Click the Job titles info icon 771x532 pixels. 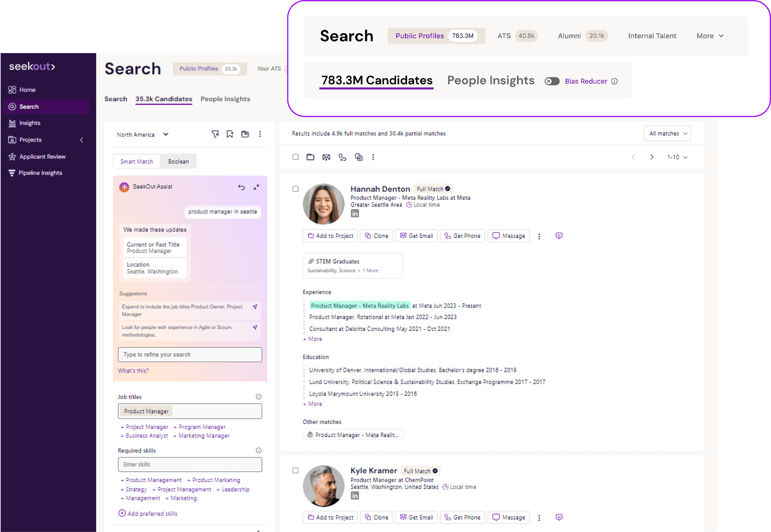(259, 397)
